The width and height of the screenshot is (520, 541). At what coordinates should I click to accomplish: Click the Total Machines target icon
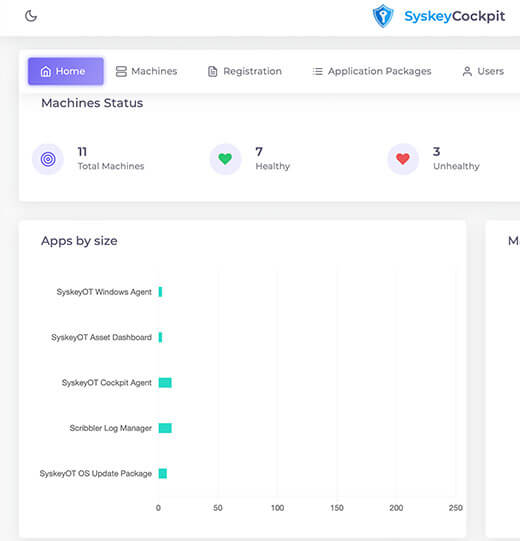click(x=48, y=159)
